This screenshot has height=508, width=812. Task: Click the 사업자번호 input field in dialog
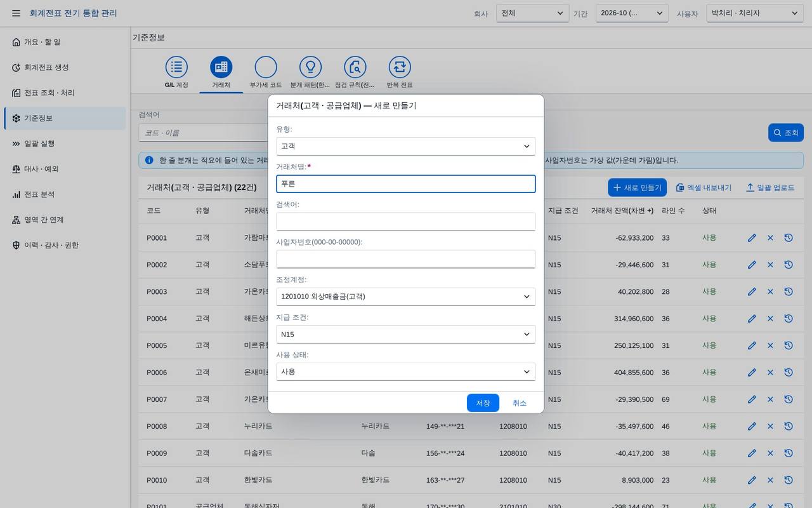(x=406, y=259)
